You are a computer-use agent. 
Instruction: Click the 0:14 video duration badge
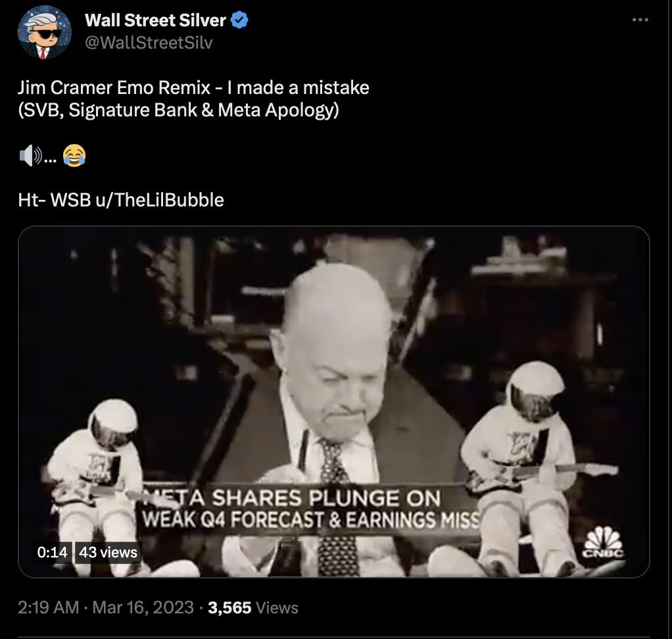tap(53, 552)
